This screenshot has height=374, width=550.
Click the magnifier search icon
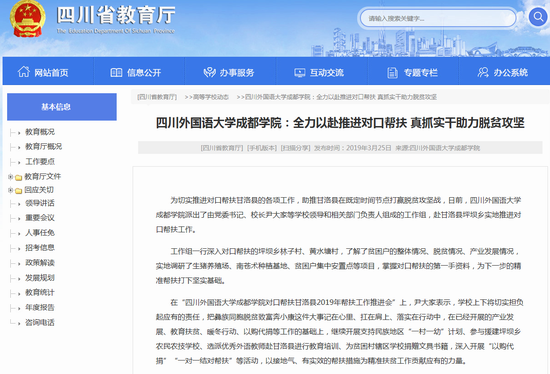pyautogui.click(x=538, y=16)
